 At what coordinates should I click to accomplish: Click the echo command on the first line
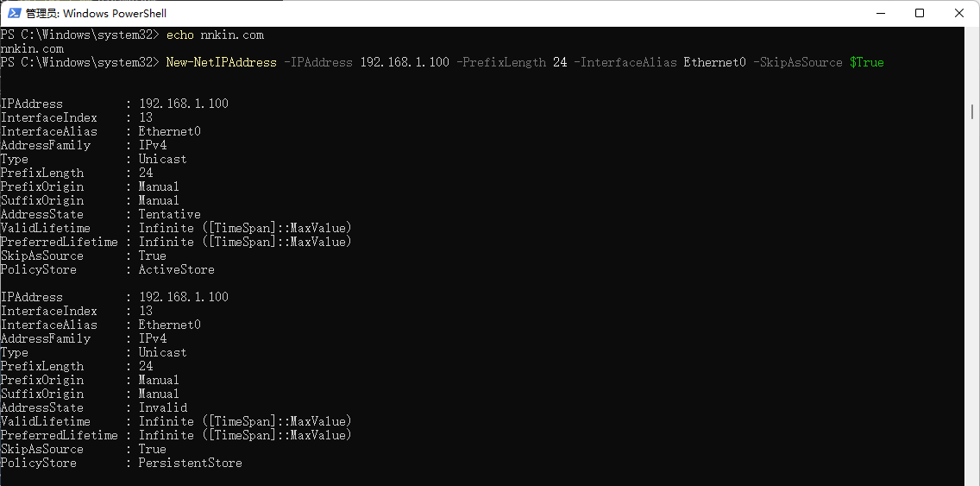(x=179, y=35)
